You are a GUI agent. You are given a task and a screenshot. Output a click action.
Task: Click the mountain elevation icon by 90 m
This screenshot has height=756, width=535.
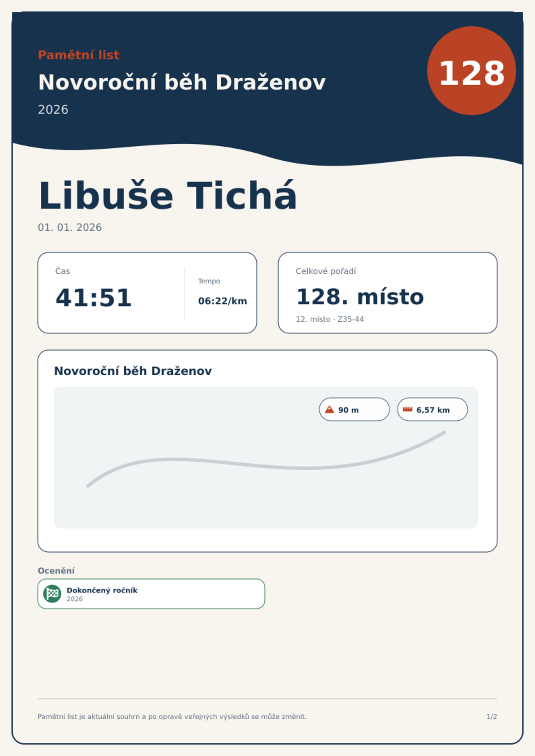pos(329,410)
